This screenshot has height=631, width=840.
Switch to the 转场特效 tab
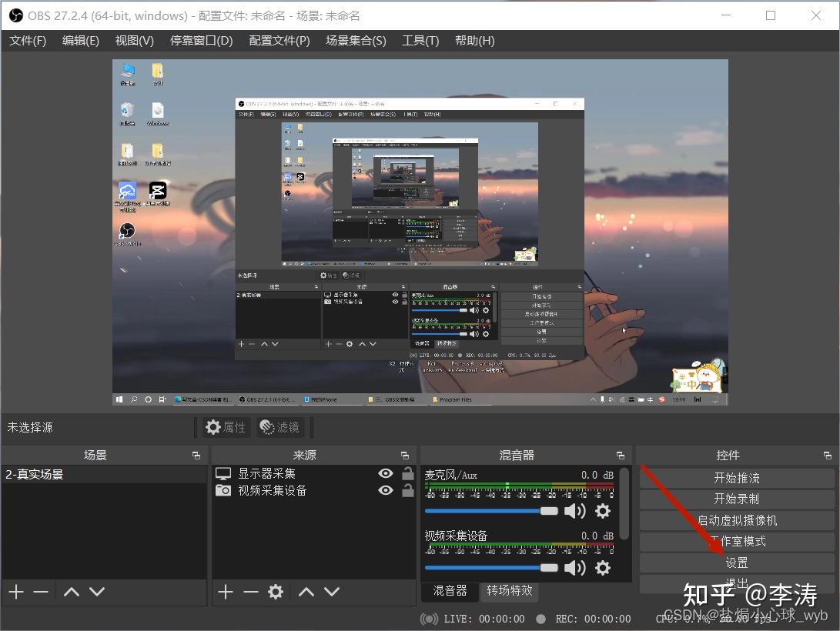tap(510, 591)
